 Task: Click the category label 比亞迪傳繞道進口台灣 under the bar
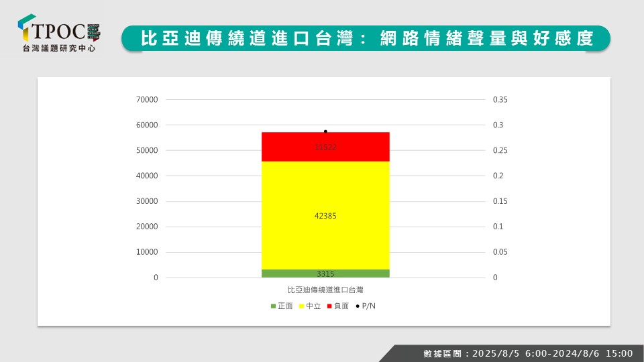click(x=325, y=290)
